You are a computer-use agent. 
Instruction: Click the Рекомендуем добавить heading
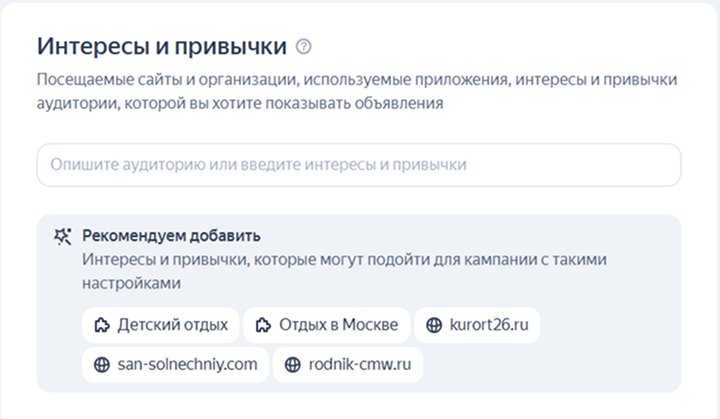coord(171,236)
